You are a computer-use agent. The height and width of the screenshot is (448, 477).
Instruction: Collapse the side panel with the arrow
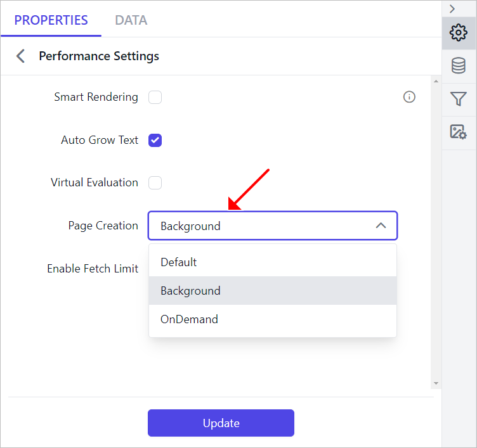(x=452, y=9)
